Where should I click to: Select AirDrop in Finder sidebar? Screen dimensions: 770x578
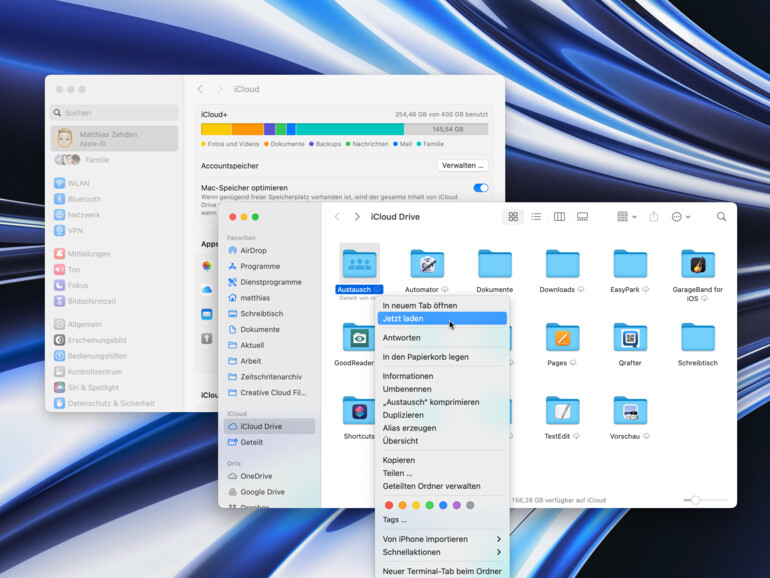coord(269,250)
